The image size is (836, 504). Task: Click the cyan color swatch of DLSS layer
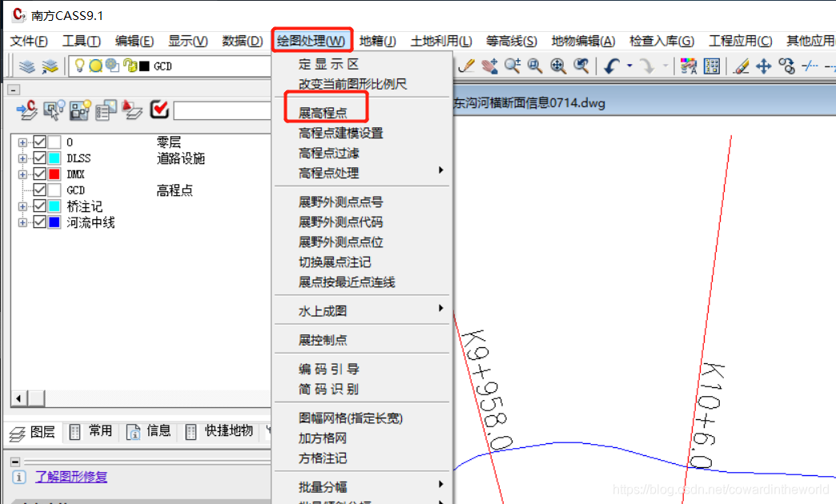(54, 158)
